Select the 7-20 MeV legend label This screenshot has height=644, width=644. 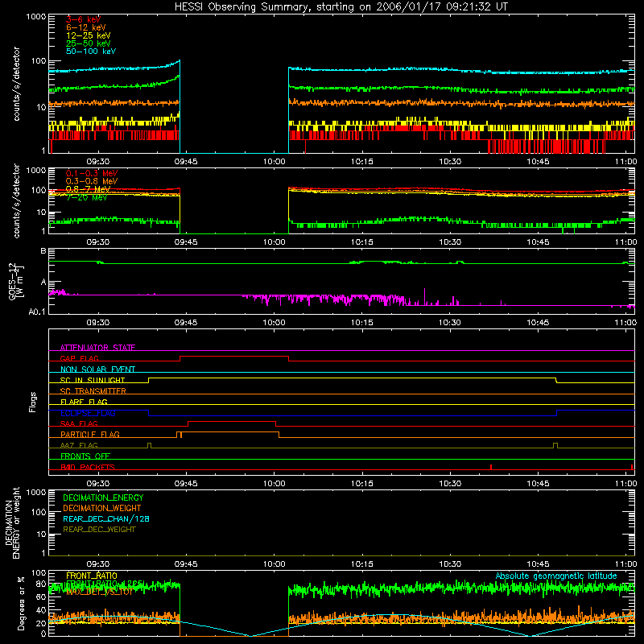[87, 197]
